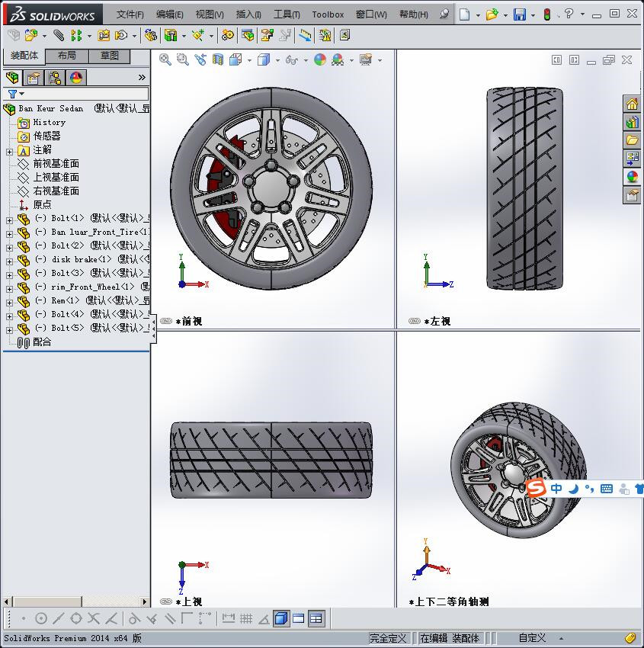
Task: Click the Assembly Features icon
Action: tap(171, 36)
